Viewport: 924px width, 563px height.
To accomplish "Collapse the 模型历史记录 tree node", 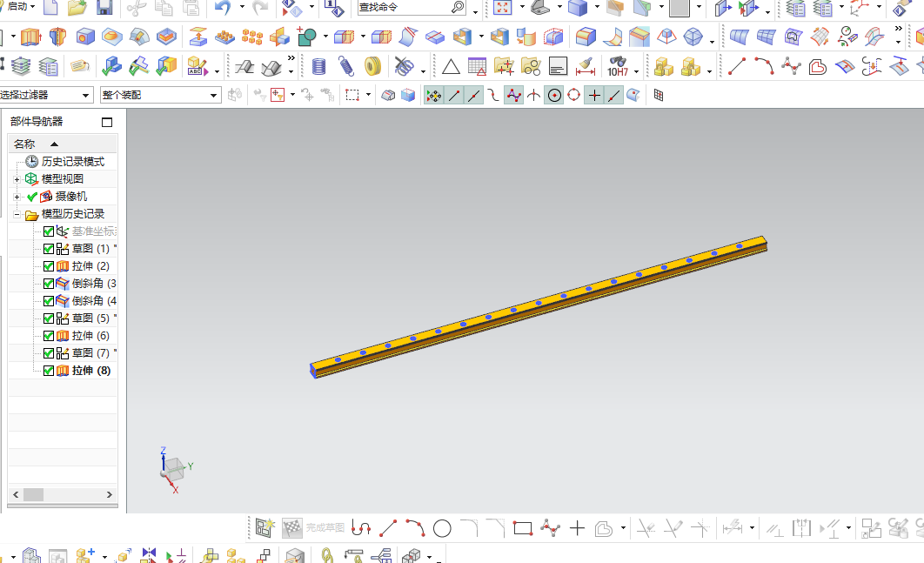I will 17,214.
